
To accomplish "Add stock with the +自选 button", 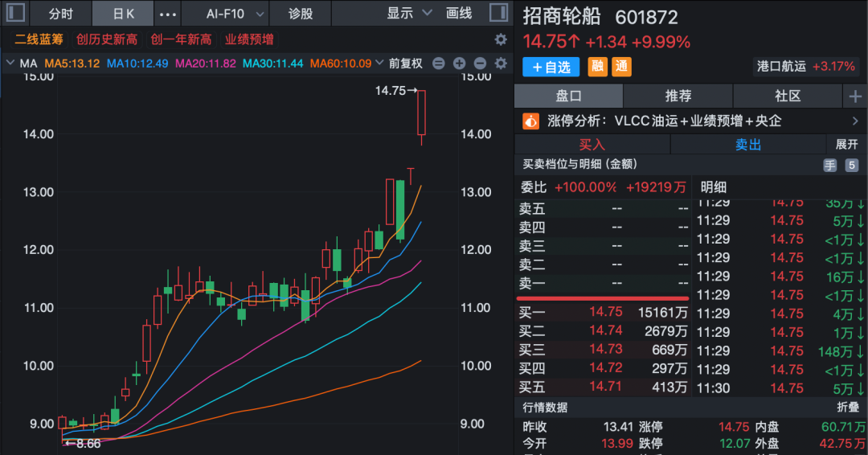I will [x=551, y=67].
